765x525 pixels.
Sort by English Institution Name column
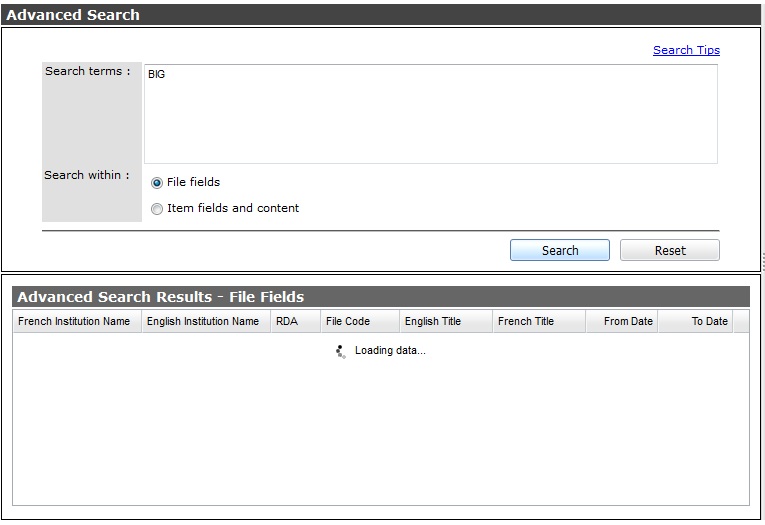point(203,321)
